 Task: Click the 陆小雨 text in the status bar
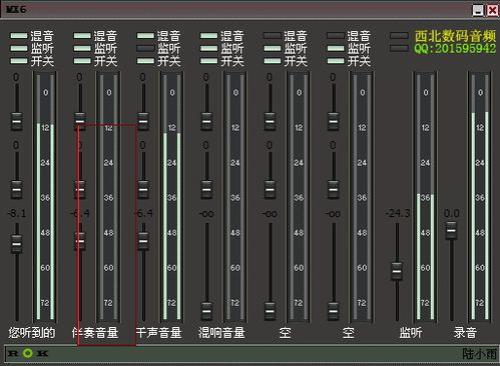pyautogui.click(x=480, y=353)
